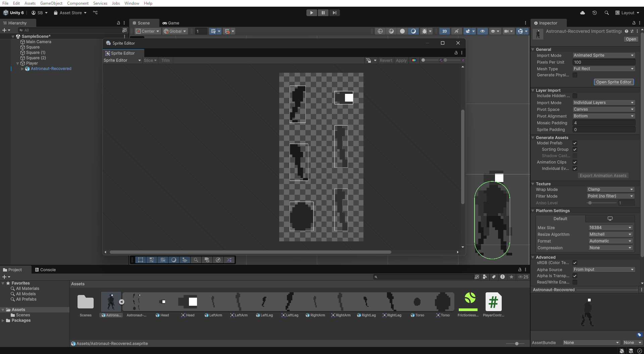Click the Export Animation Assets button
The image size is (644, 354).
click(603, 175)
